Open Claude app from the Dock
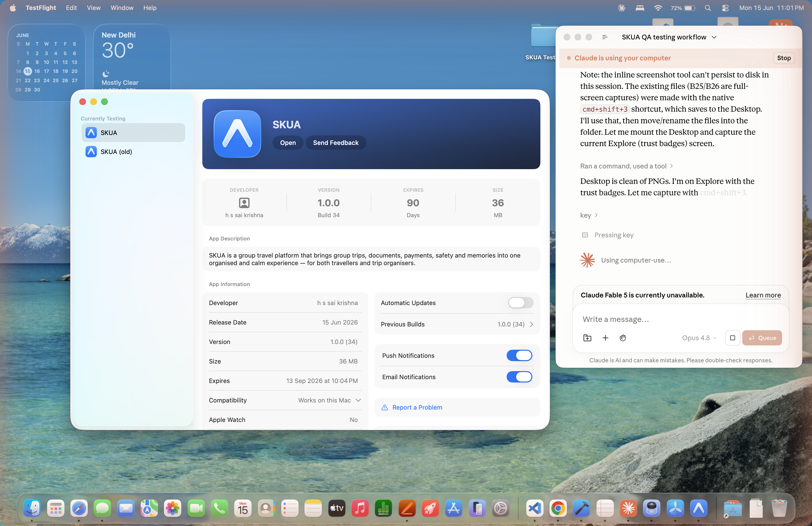812x526 pixels. (x=628, y=508)
